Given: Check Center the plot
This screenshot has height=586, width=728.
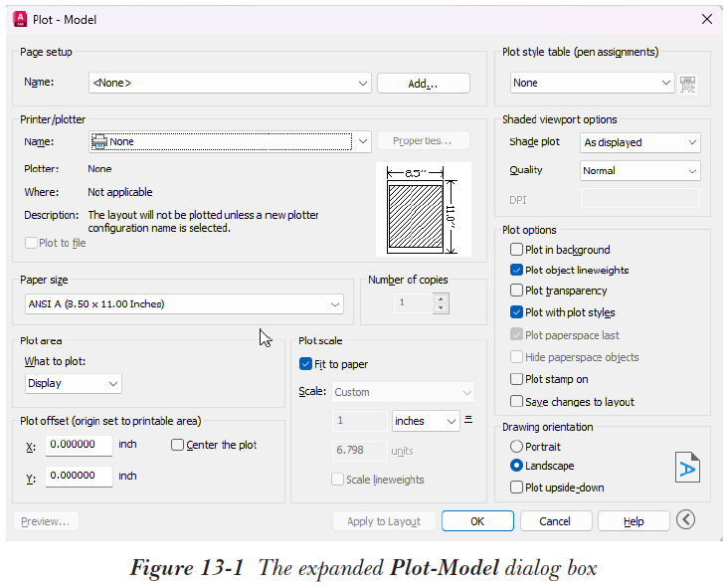Looking at the screenshot, I should 177,445.
